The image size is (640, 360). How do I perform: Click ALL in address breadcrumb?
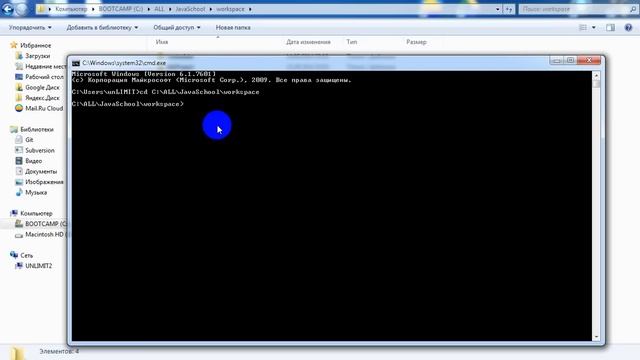click(x=159, y=9)
